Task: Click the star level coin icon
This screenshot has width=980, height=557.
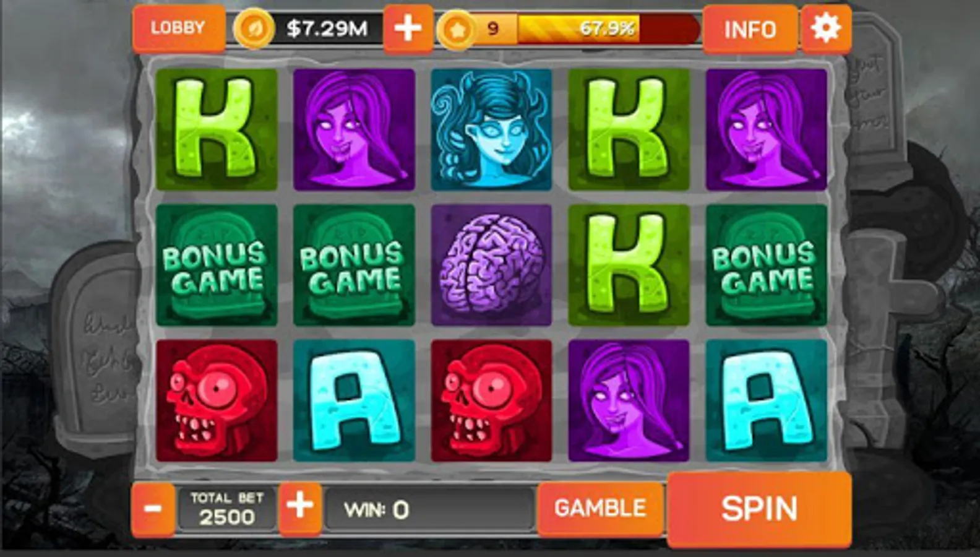Action: point(457,29)
